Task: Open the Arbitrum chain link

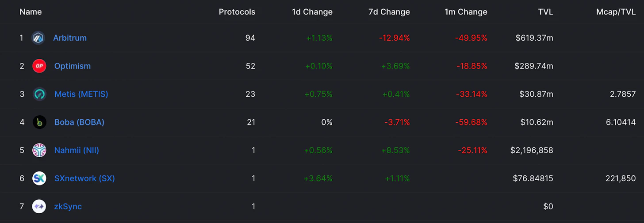Action: (x=70, y=38)
